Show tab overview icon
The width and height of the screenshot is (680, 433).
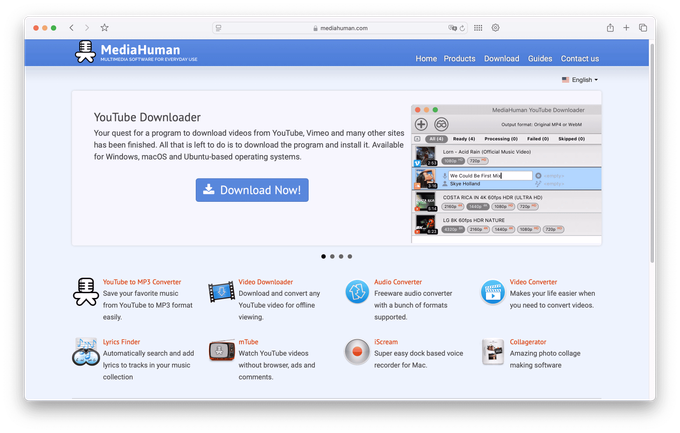pos(643,28)
